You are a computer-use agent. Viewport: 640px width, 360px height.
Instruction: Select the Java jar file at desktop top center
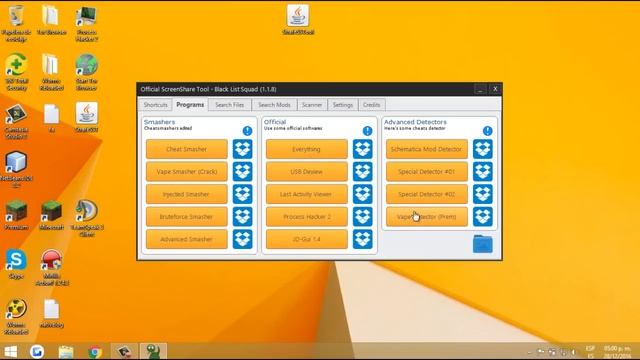click(298, 19)
